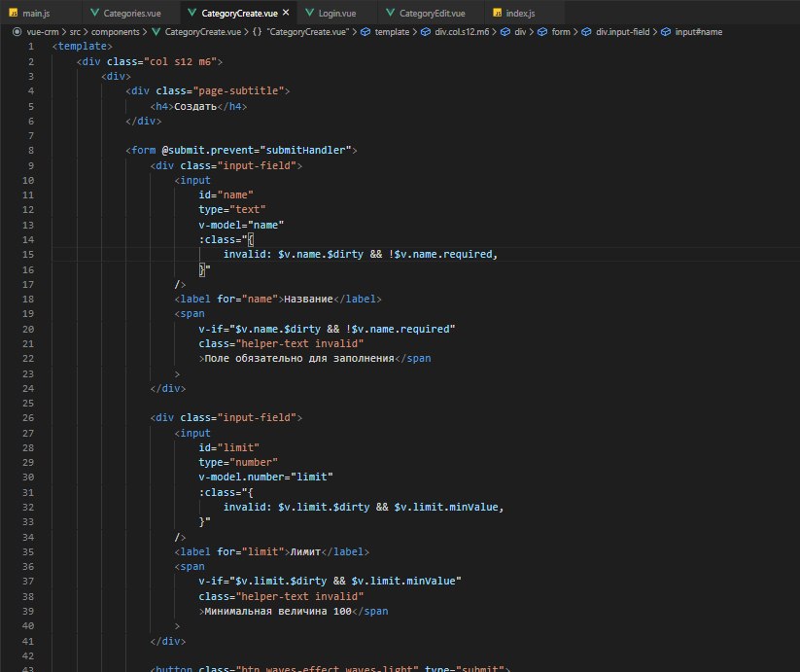Open the CategoryEdit.vue tab
Image resolution: width=800 pixels, height=672 pixels.
(432, 14)
